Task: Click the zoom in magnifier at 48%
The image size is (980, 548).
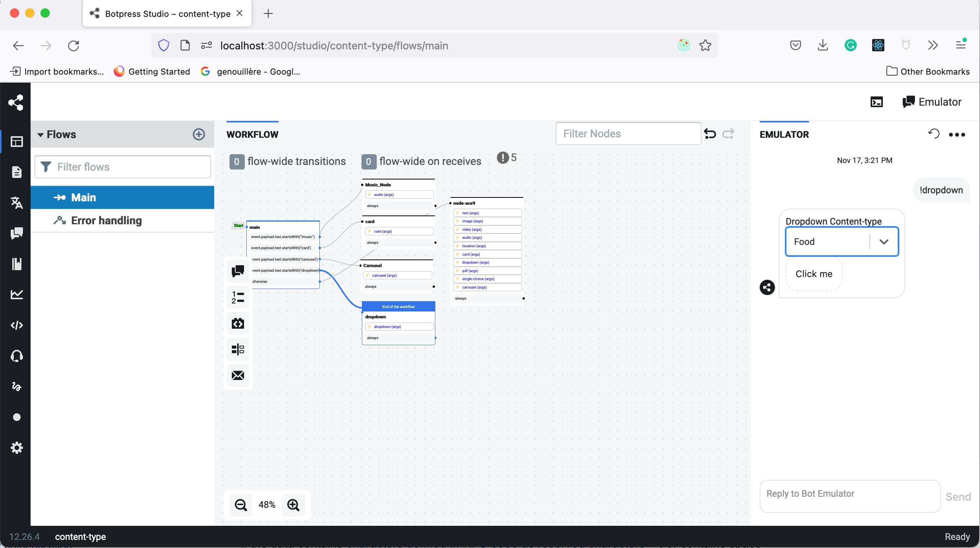Action: click(293, 505)
